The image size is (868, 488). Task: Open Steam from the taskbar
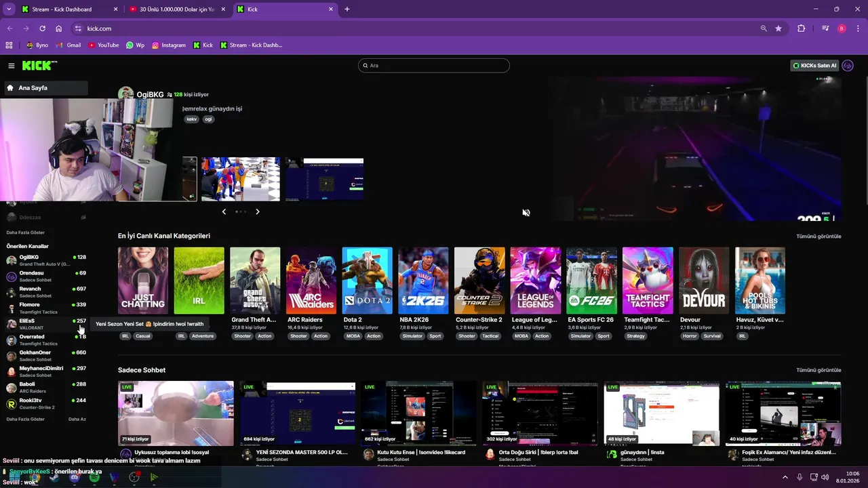point(54,478)
